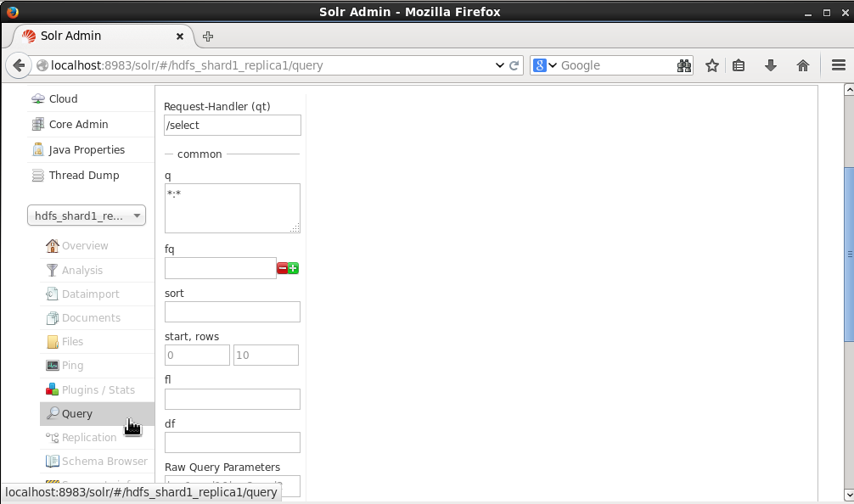Open the hdfs_shard1_re... core selector dropdown

pyautogui.click(x=87, y=216)
